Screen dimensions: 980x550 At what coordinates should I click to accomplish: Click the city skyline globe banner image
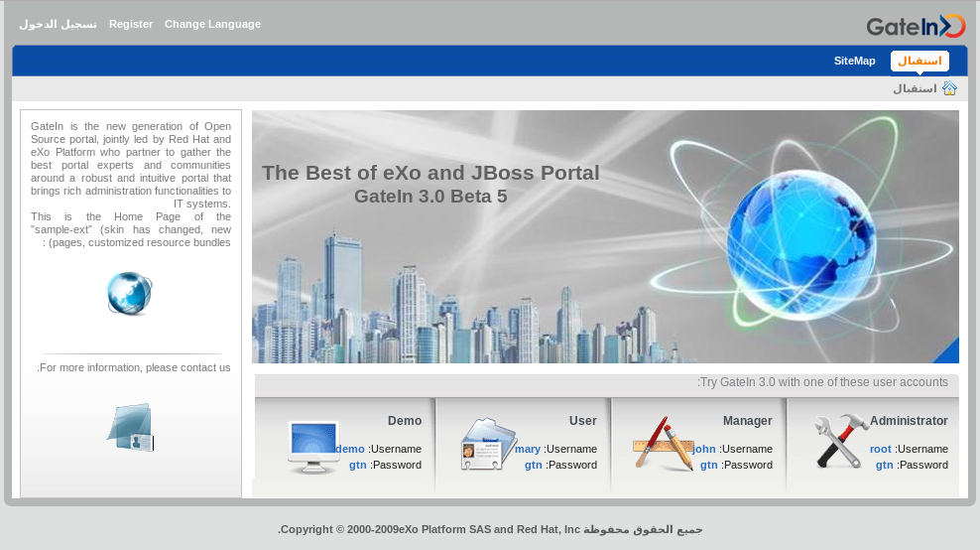pyautogui.click(x=605, y=236)
